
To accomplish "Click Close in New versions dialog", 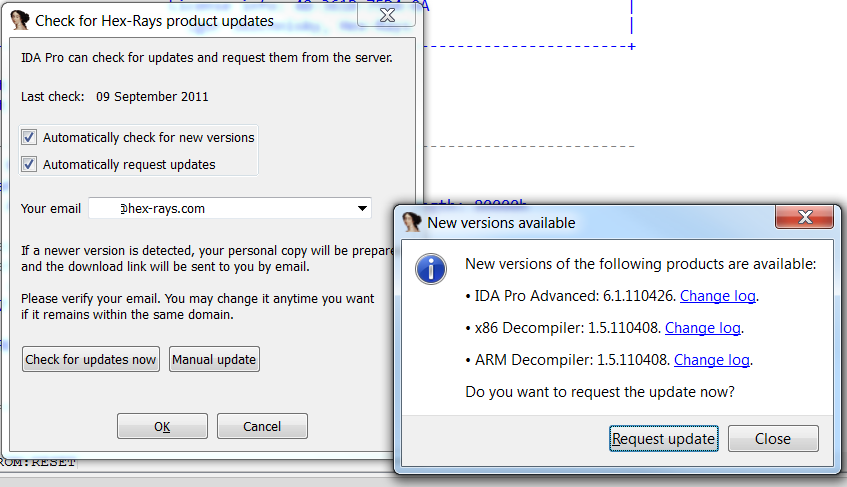I will pos(773,438).
